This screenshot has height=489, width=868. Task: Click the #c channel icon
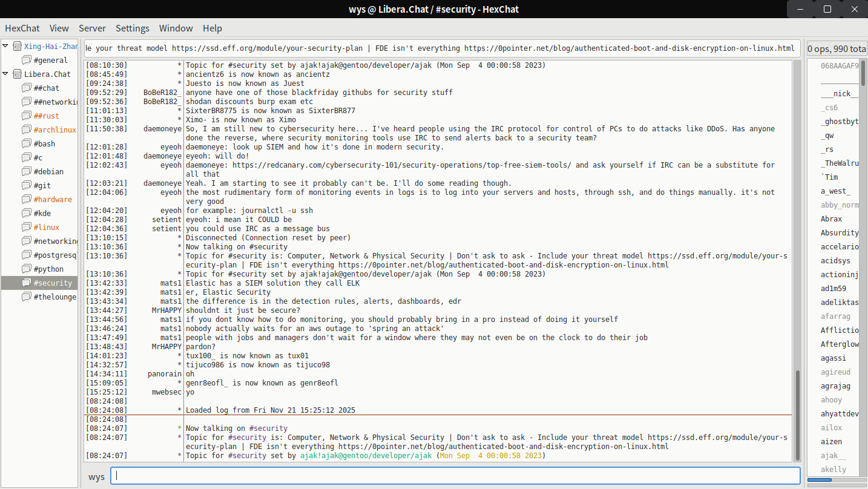coord(26,157)
